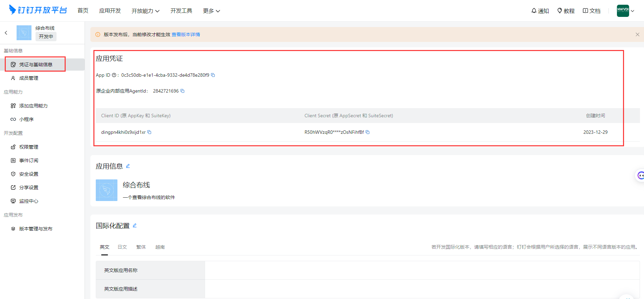
Task: Edit the 国际化配置 section
Action: pyautogui.click(x=135, y=225)
